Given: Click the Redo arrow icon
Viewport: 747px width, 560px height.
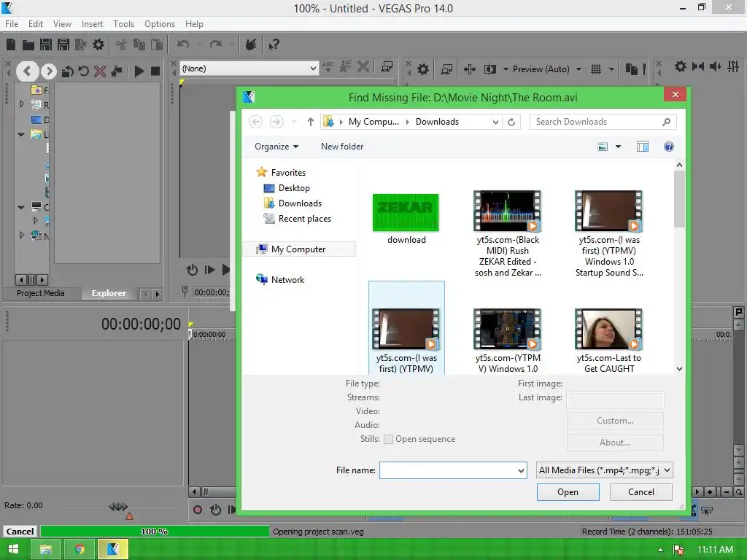Looking at the screenshot, I should 216,44.
